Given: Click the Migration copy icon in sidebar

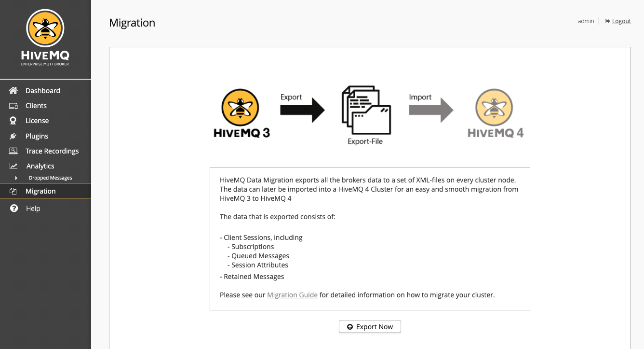Looking at the screenshot, I should [13, 191].
